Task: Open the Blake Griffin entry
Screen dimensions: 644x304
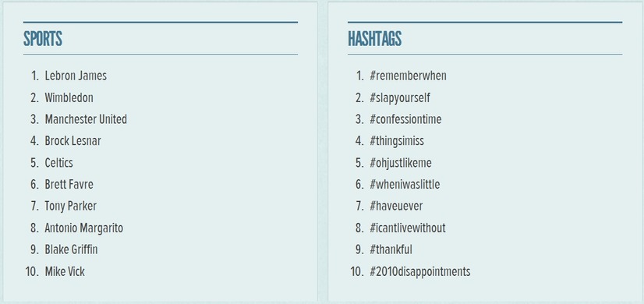Action: 71,249
